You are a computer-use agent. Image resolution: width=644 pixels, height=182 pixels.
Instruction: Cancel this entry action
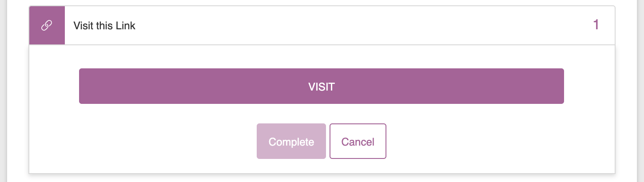[358, 141]
